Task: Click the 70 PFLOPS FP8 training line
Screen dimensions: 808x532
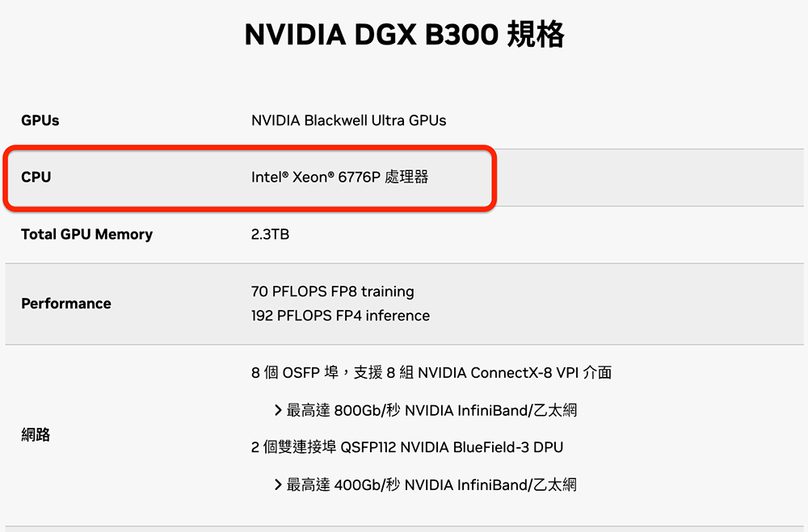Action: (332, 291)
